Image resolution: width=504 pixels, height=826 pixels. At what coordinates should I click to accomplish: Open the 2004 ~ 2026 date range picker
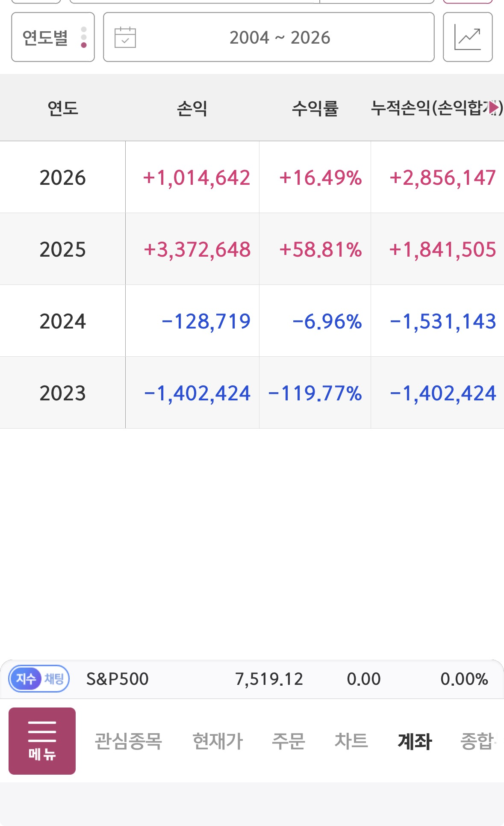click(269, 37)
